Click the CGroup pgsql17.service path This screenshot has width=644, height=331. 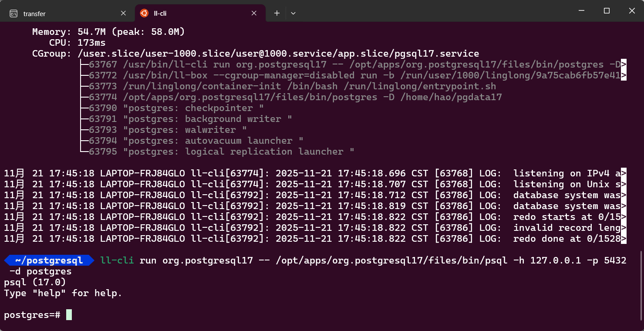click(x=278, y=54)
